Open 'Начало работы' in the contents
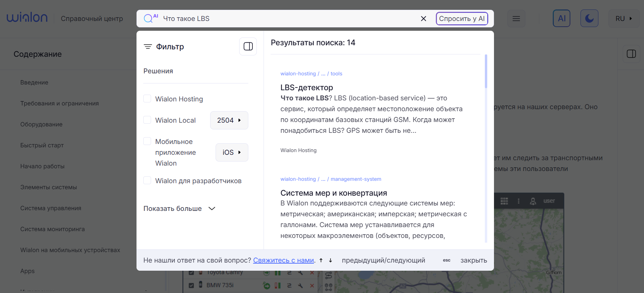Image resolution: width=644 pixels, height=293 pixels. click(42, 166)
